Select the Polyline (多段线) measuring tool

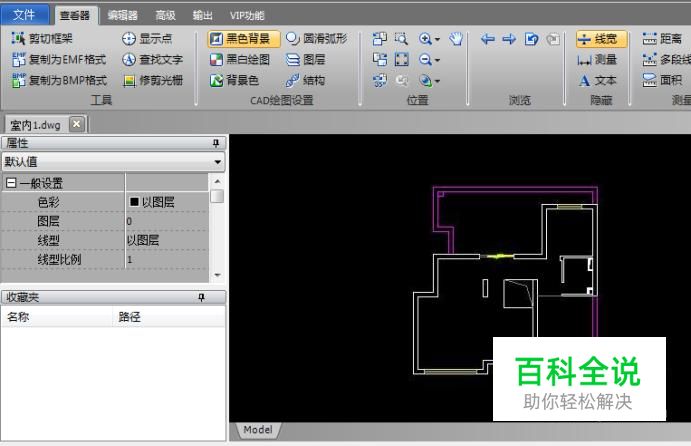[x=666, y=59]
